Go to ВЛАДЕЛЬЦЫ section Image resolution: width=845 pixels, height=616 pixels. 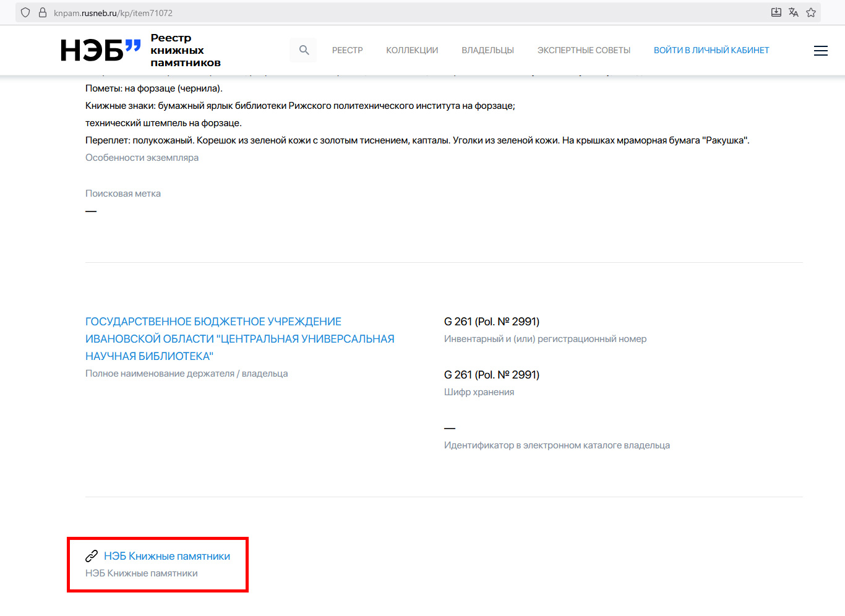pos(487,50)
